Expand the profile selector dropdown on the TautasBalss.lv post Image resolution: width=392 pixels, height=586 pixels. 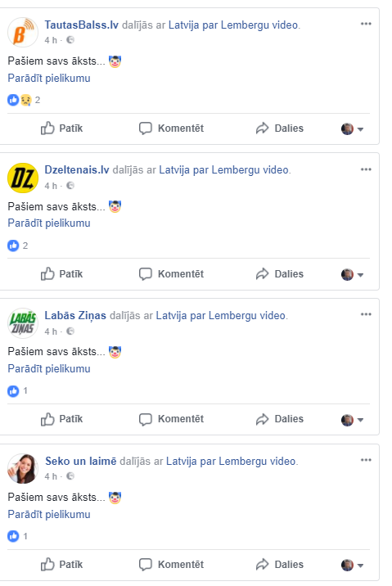[353, 129]
